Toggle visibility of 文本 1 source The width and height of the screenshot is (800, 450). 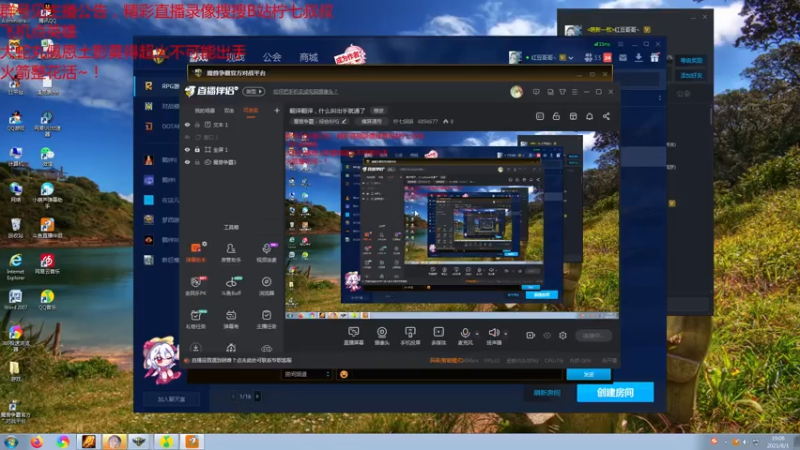tap(187, 124)
